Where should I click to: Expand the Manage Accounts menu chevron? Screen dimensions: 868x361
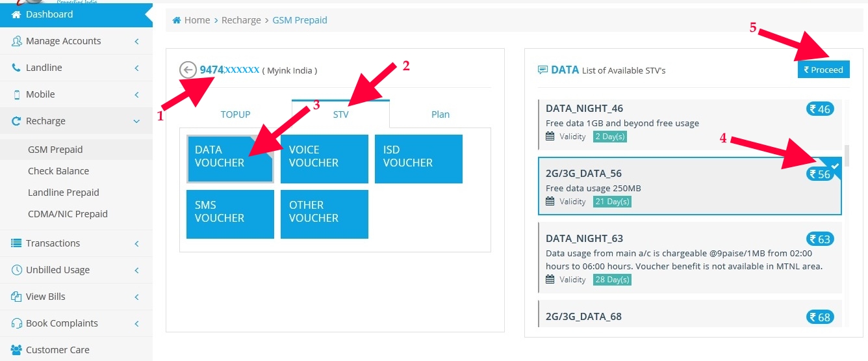pos(136,41)
